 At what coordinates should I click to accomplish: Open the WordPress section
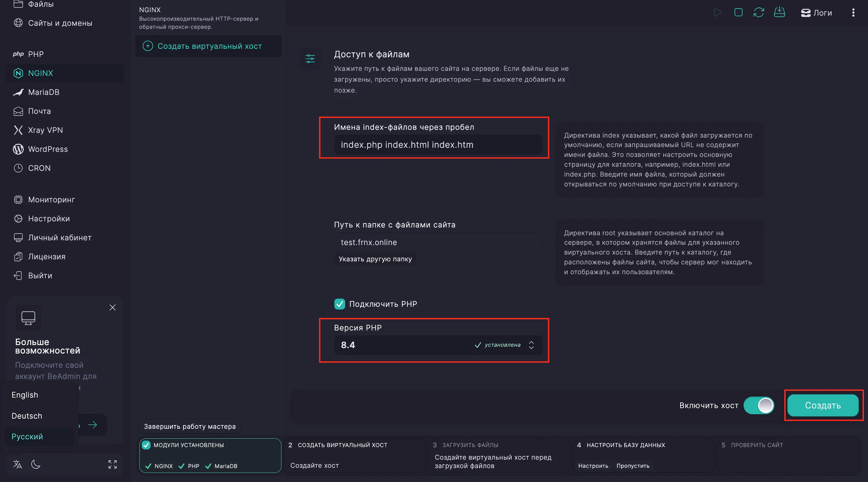coord(48,149)
